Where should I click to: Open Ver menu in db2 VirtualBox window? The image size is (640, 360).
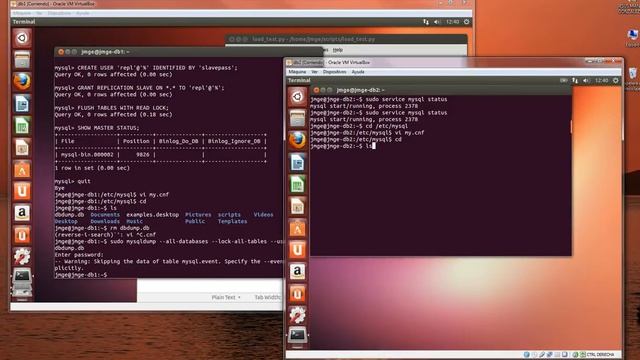pyautogui.click(x=314, y=72)
